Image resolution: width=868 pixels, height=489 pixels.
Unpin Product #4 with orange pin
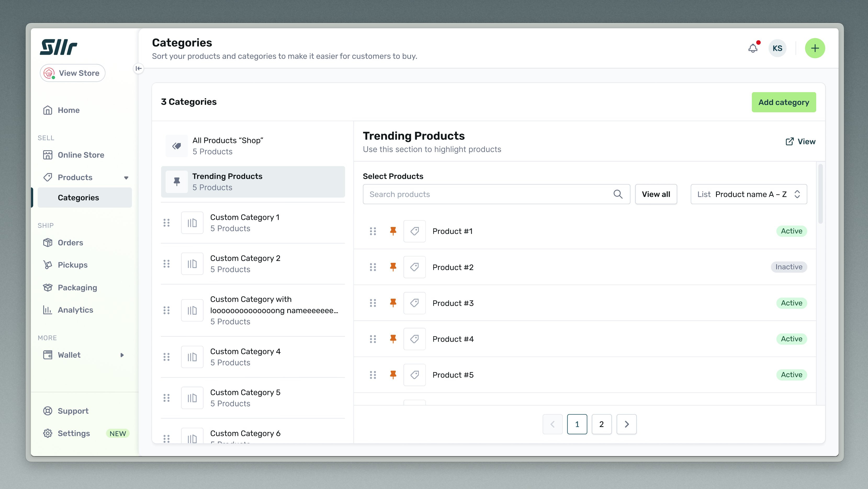click(393, 339)
